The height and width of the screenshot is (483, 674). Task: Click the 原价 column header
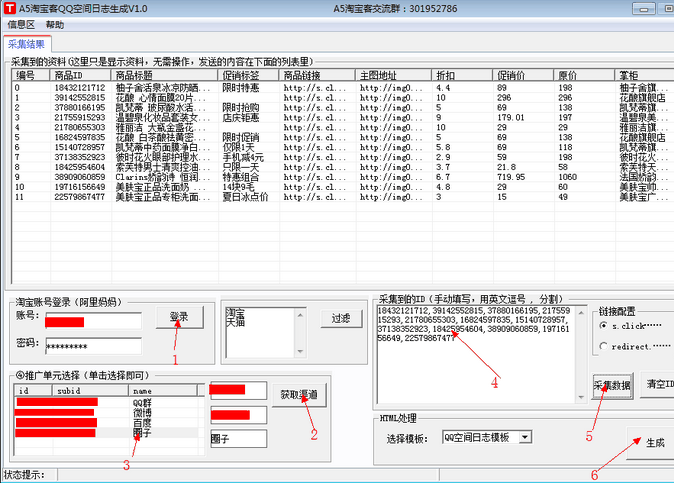pos(584,75)
